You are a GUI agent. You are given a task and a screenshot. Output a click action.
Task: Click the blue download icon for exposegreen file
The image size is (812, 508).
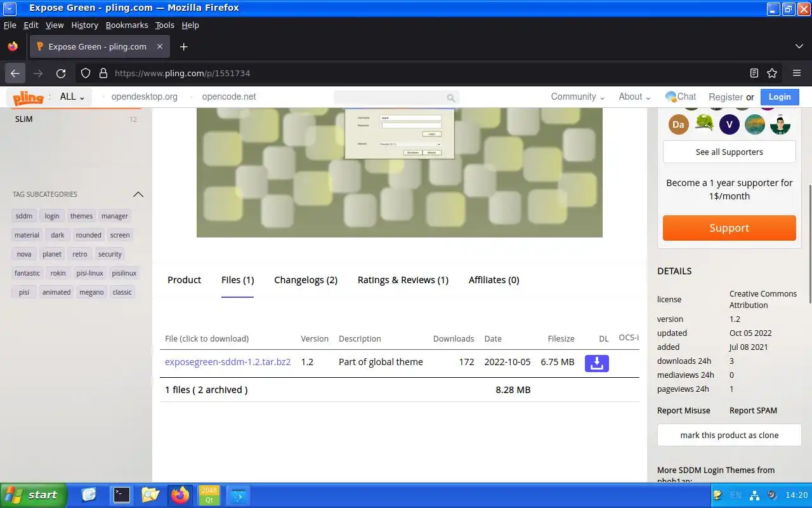coord(596,363)
